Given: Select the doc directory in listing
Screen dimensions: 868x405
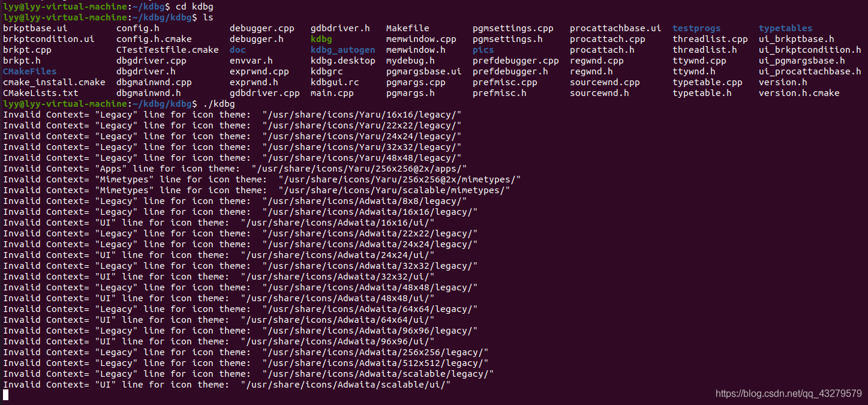Looking at the screenshot, I should [x=238, y=50].
